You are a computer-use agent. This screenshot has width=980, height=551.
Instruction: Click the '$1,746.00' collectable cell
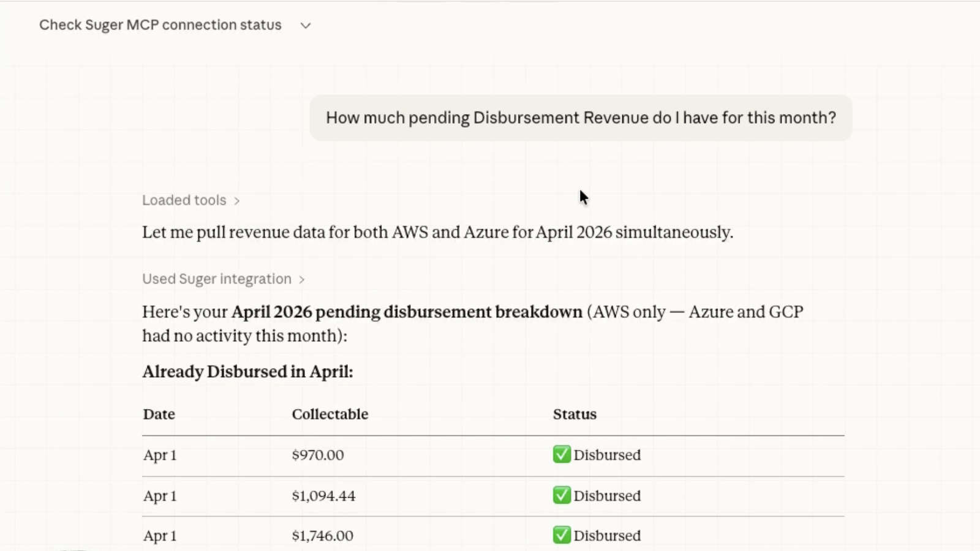[322, 536]
